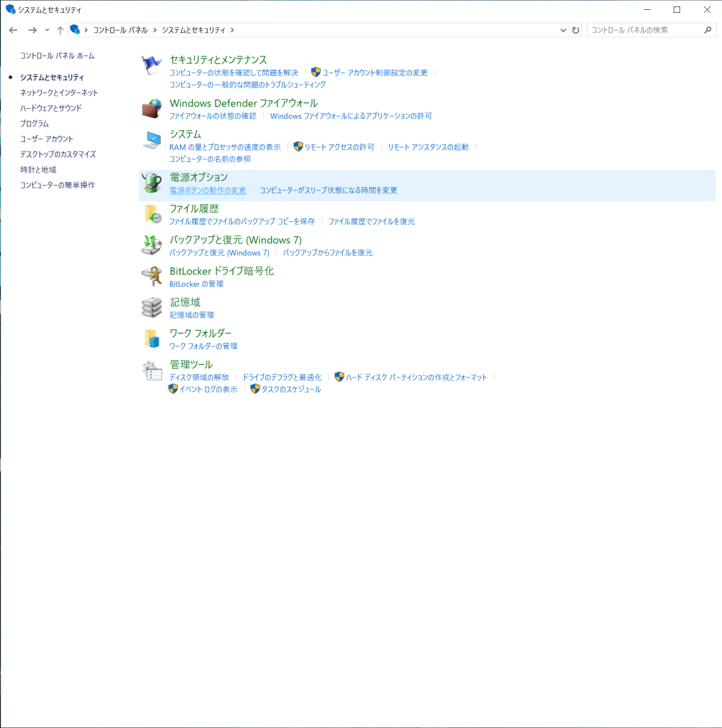Screen dimensions: 722x728
Task: Expand the recent locations arrow beside Forward
Action: pyautogui.click(x=47, y=30)
